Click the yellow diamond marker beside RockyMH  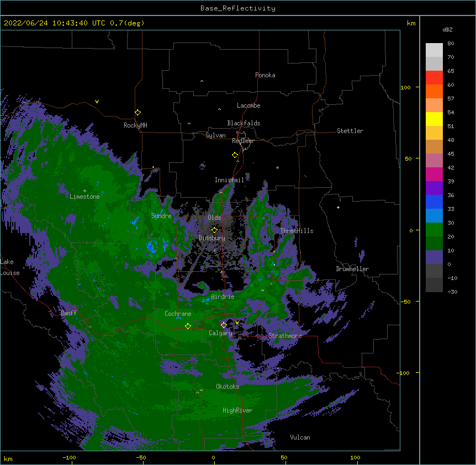point(137,113)
